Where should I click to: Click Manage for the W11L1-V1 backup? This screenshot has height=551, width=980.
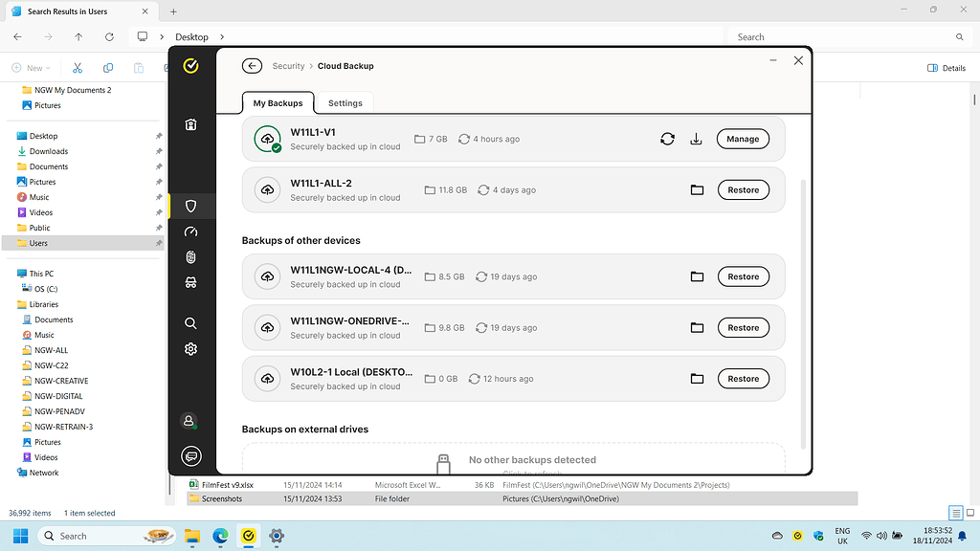[743, 139]
